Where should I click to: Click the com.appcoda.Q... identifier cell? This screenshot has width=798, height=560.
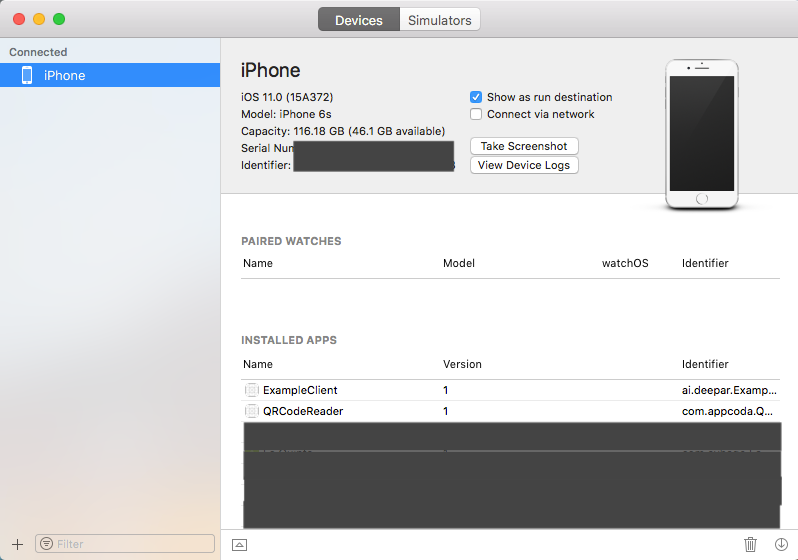pyautogui.click(x=727, y=411)
